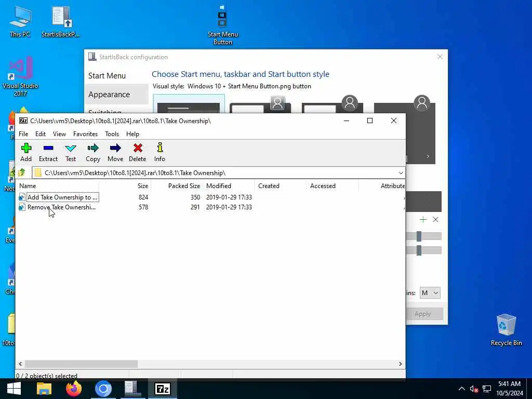
Task: Open the View menu
Action: point(59,134)
